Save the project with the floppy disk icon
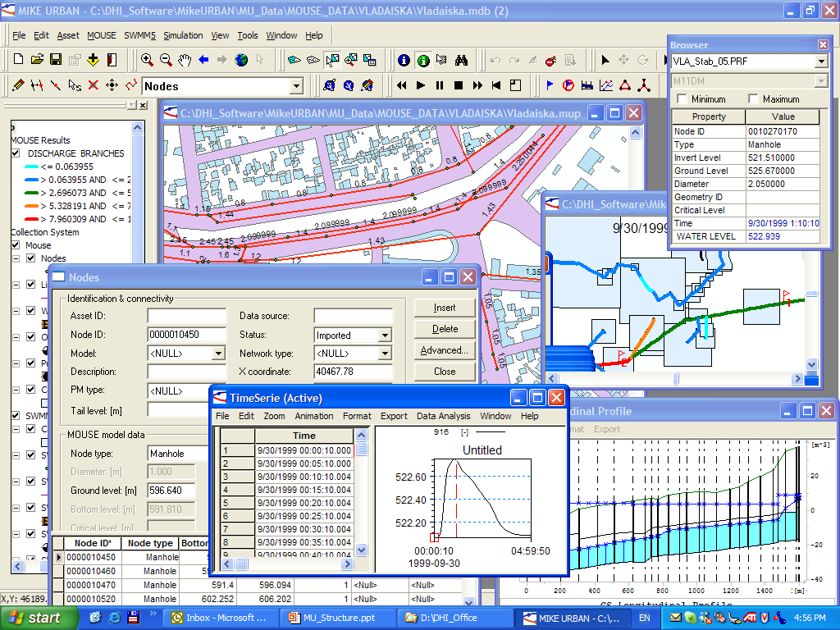The height and width of the screenshot is (630, 840). tap(56, 59)
